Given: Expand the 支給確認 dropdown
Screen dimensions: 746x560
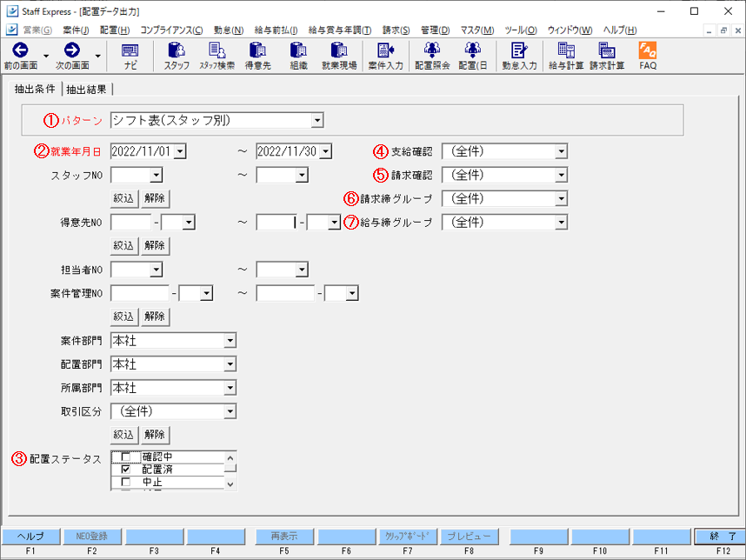Looking at the screenshot, I should click(562, 152).
